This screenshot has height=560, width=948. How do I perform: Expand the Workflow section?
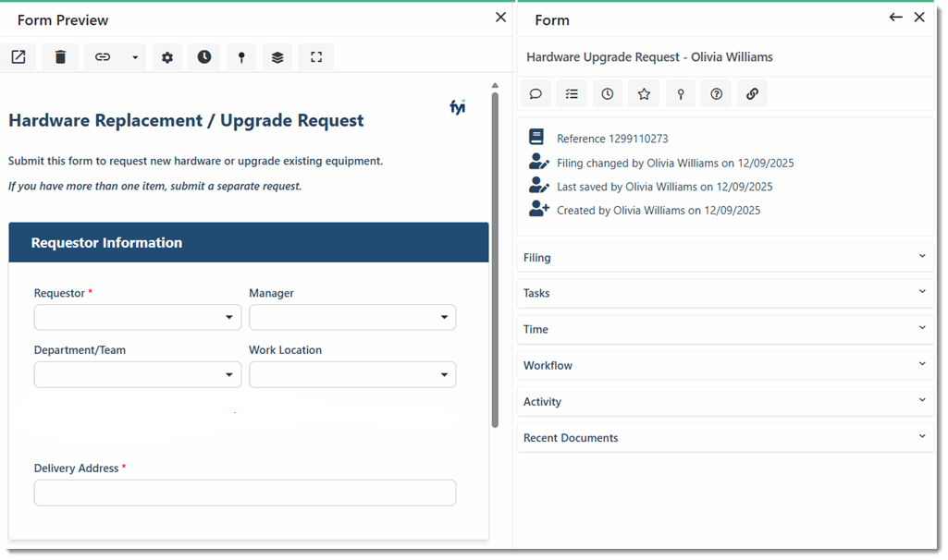(x=725, y=366)
